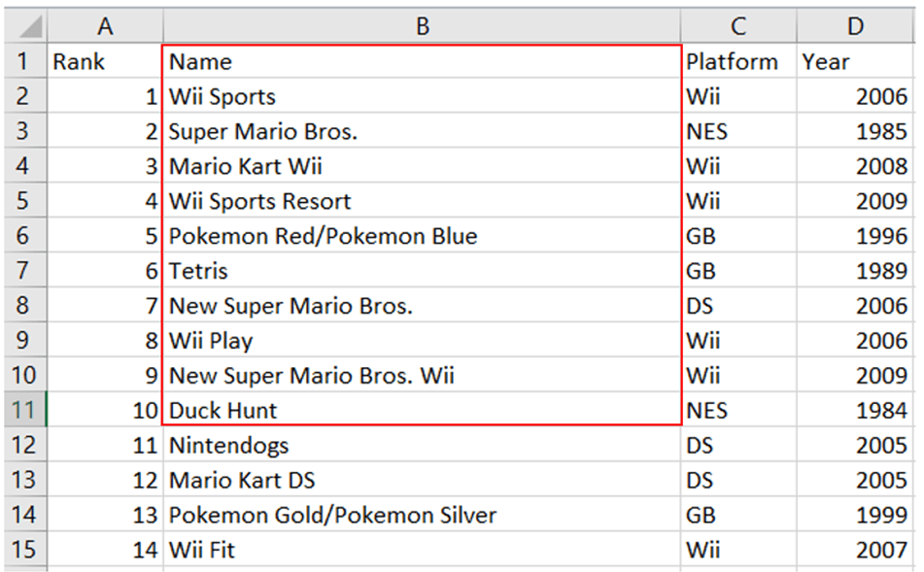Select row 9 header
This screenshot has width=924, height=572.
(23, 341)
